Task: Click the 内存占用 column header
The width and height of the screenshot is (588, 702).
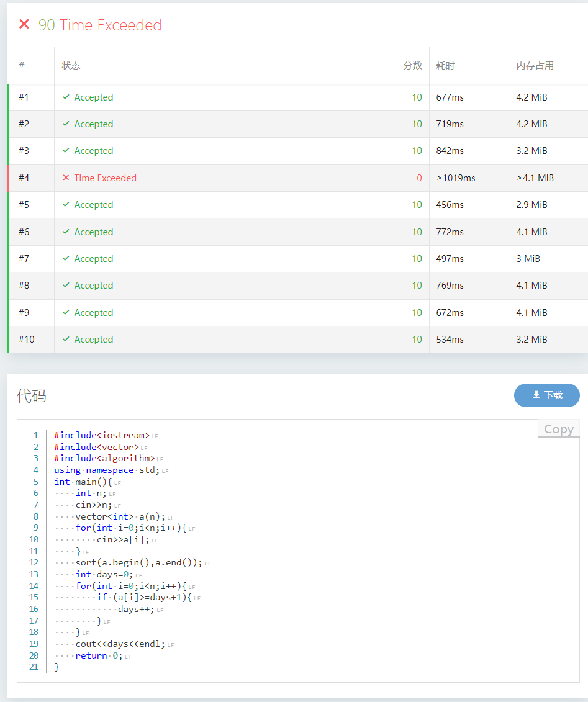Action: point(535,66)
